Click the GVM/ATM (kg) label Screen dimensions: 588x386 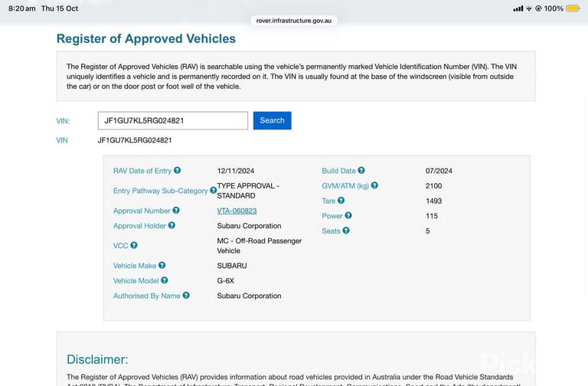(345, 185)
